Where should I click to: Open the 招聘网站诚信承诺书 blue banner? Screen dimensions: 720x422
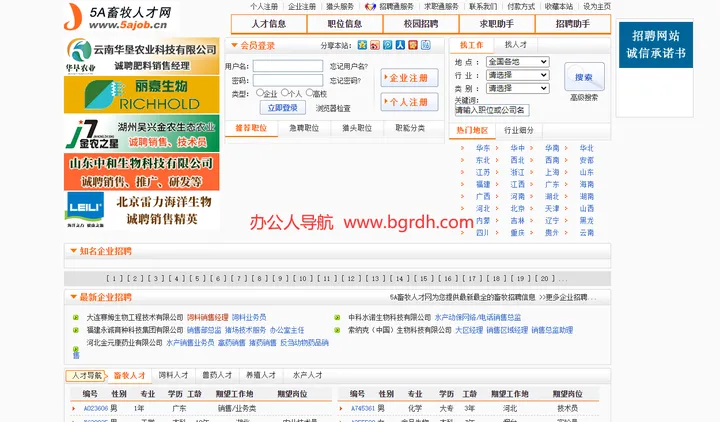[656, 45]
